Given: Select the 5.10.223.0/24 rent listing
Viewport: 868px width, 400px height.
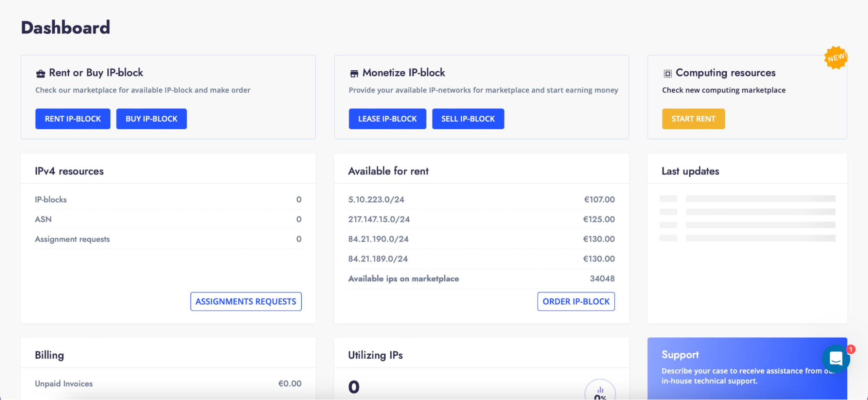Looking at the screenshot, I should point(376,200).
